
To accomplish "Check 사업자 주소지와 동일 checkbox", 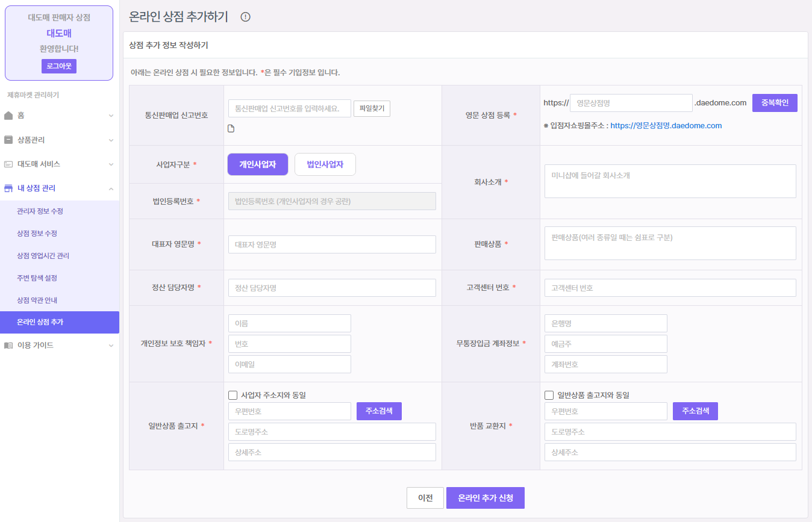I will click(233, 396).
